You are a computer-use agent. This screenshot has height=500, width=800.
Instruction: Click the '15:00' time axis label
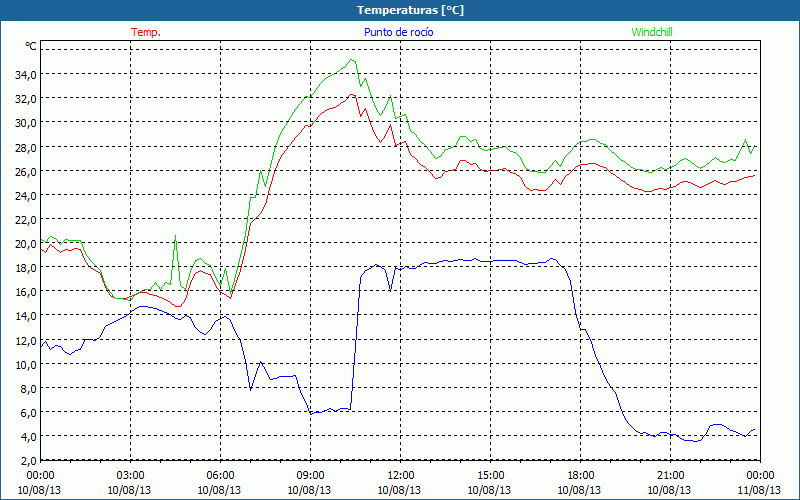point(490,475)
